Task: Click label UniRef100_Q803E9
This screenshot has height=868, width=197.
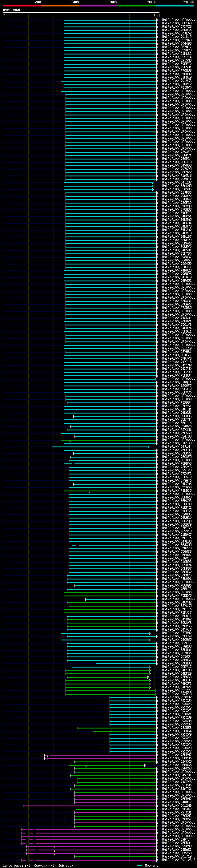Action: click(x=176, y=152)
